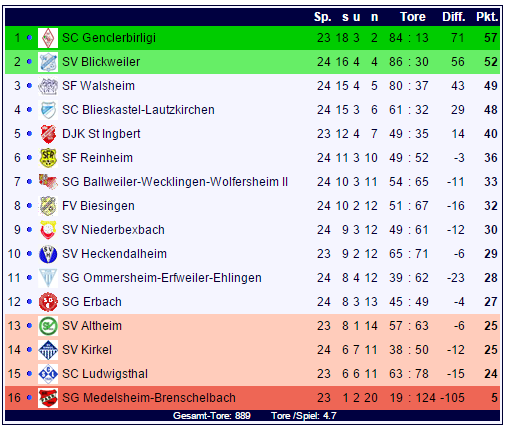Screen dimensions: 510x427
Task: Open the SF Reinheim yellow SFR crest
Action: coord(48,158)
